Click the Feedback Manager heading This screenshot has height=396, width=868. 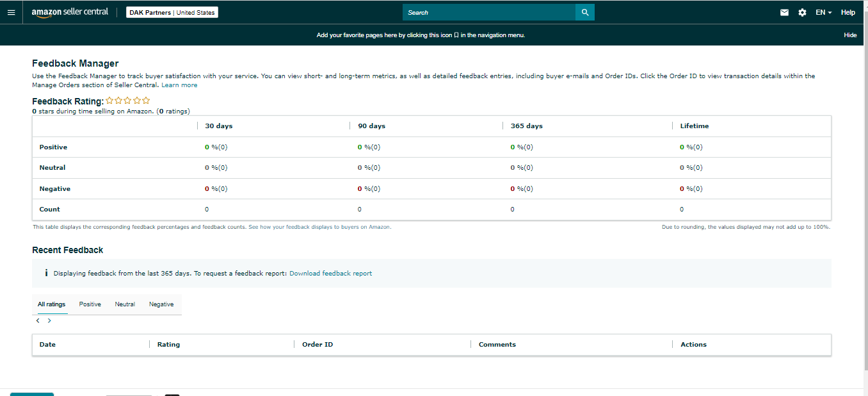point(76,63)
